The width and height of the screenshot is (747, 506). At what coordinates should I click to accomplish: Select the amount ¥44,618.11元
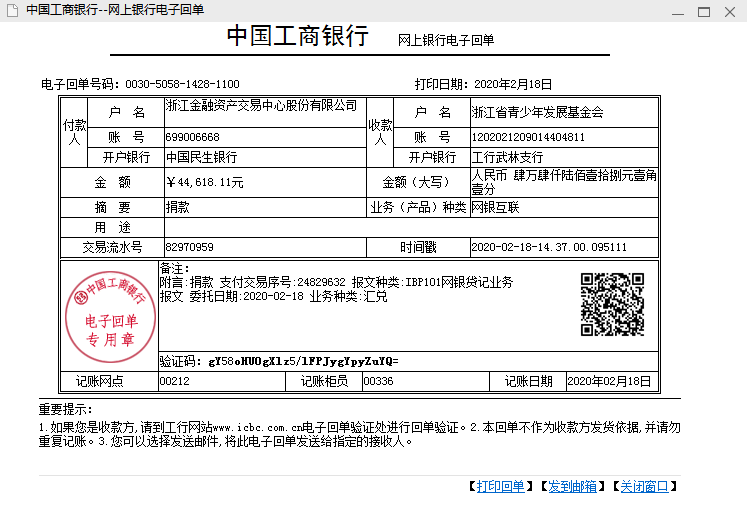205,182
